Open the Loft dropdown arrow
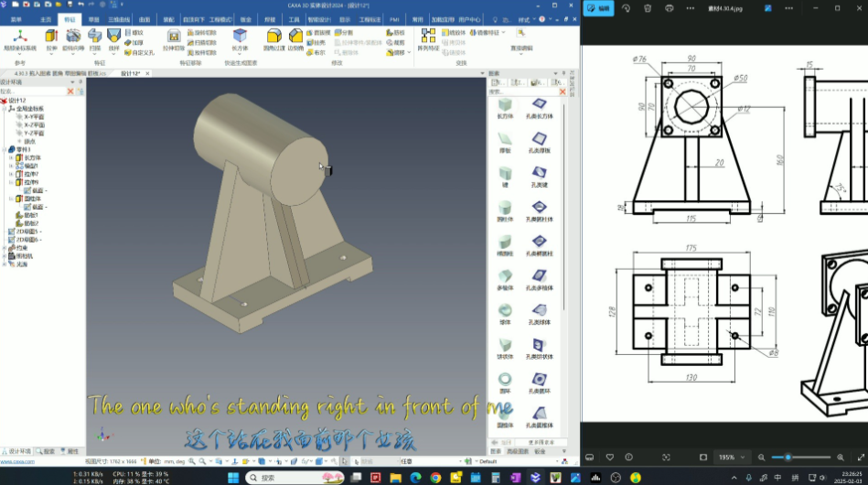 pos(113,54)
